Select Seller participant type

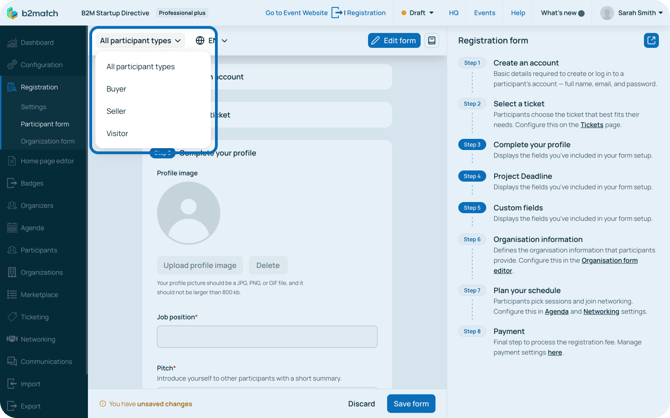[116, 111]
